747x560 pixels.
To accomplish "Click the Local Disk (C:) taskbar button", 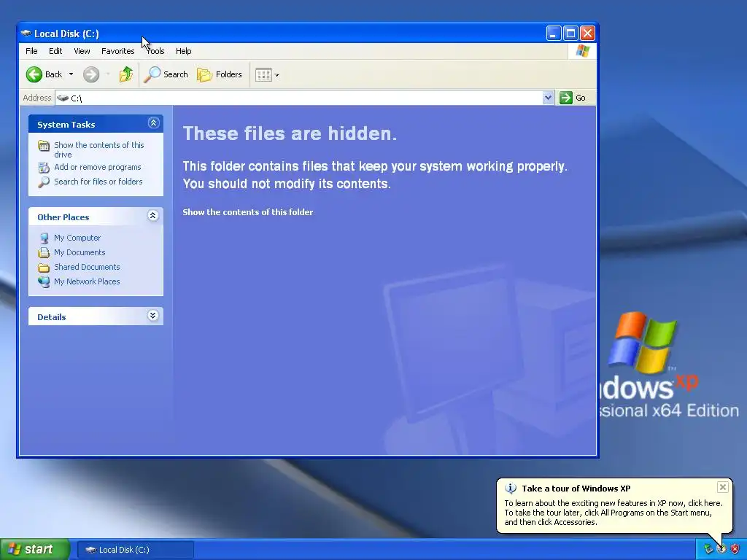I will pos(135,550).
